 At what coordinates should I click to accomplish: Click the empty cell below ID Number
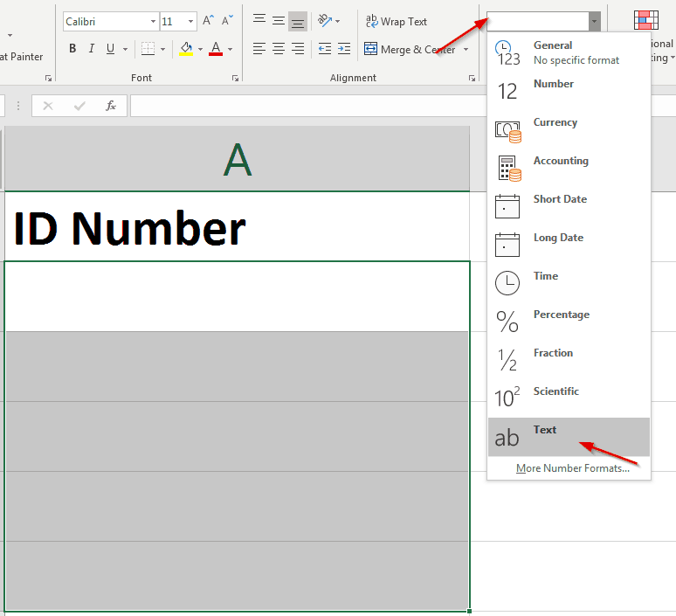point(237,296)
